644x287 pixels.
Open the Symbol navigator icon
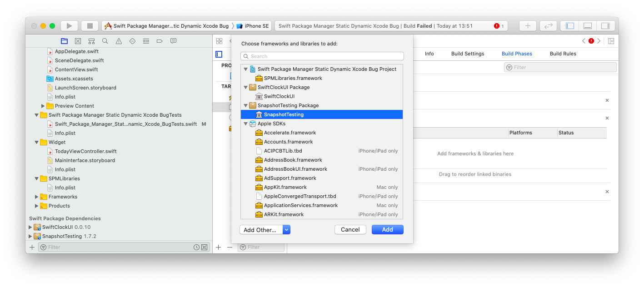91,41
